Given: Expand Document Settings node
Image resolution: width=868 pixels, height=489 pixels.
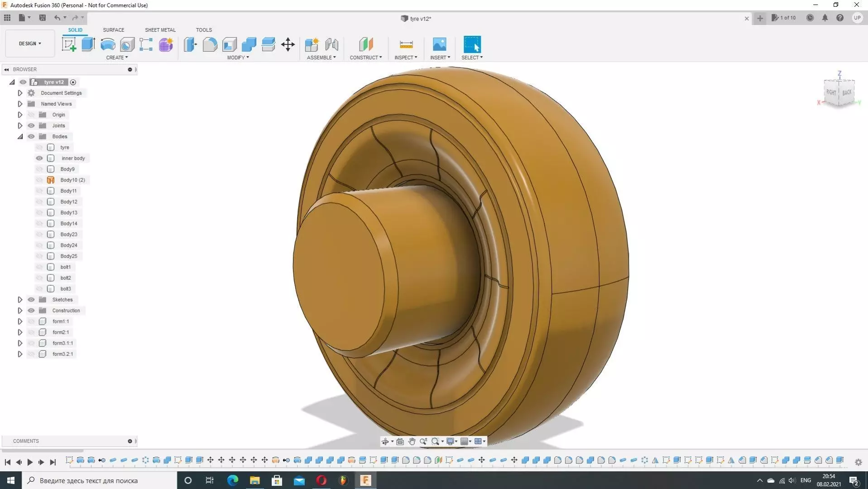Looking at the screenshot, I should click(x=20, y=93).
